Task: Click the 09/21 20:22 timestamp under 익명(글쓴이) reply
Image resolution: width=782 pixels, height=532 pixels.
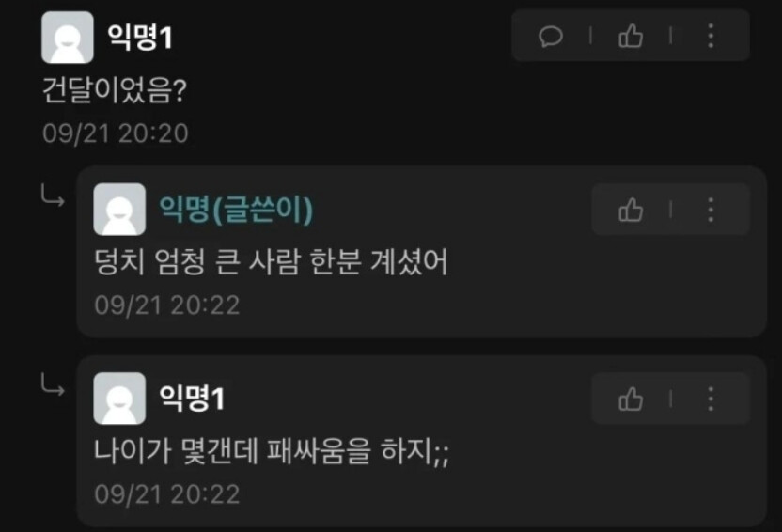Action: 167,305
